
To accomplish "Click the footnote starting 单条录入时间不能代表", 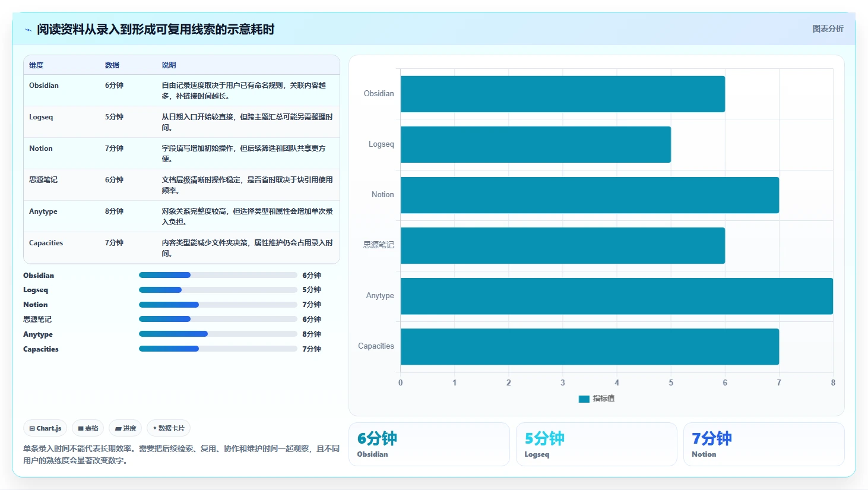I will pos(181,454).
